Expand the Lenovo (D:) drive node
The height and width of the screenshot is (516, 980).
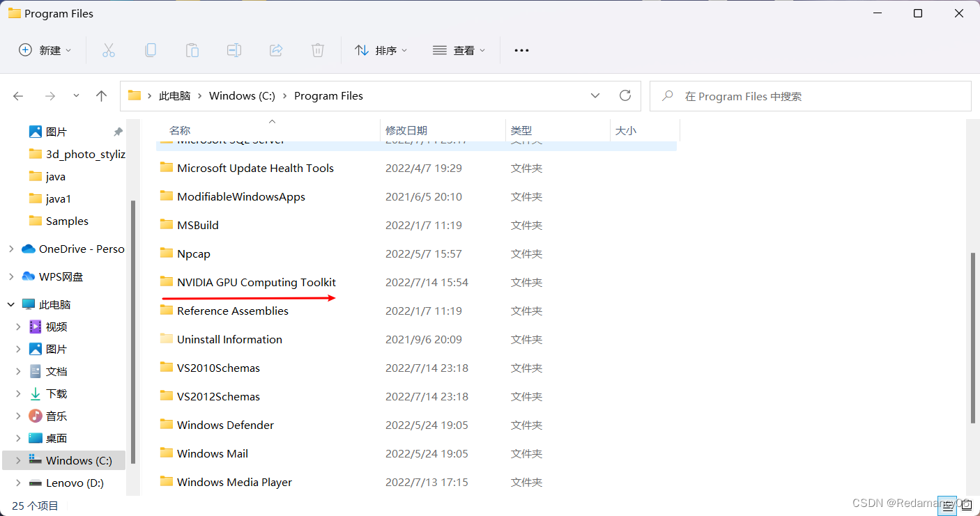[18, 483]
